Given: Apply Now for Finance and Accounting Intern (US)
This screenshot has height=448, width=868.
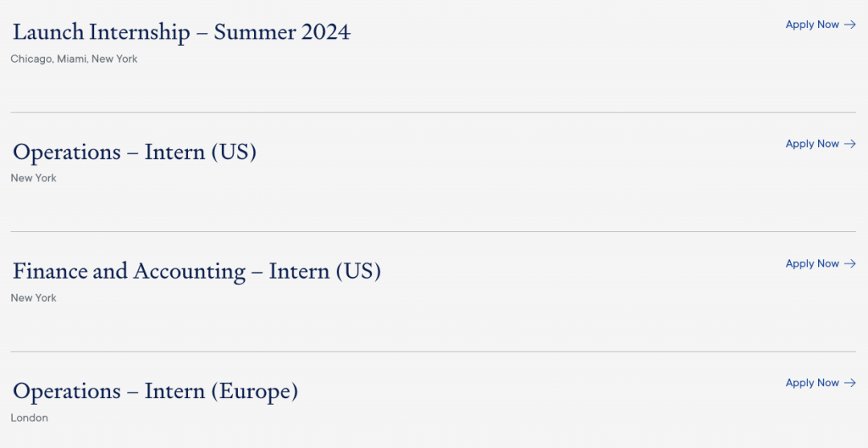Looking at the screenshot, I should [821, 264].
